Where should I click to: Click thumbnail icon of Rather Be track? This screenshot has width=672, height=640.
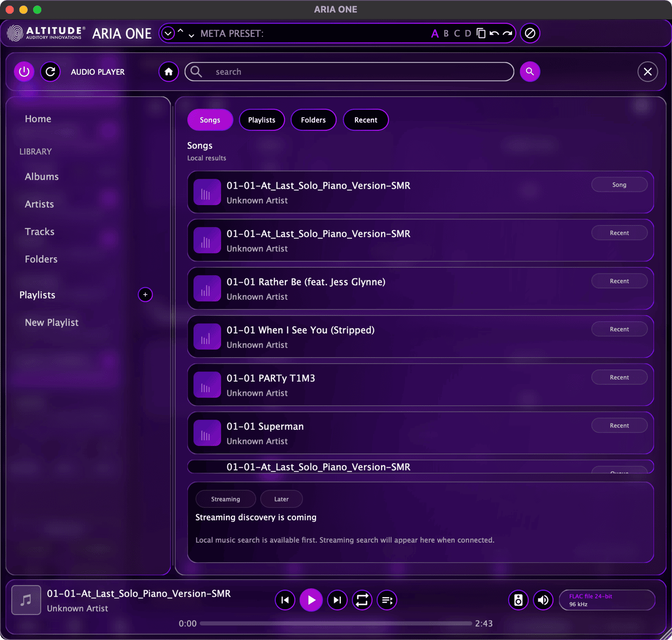207,289
